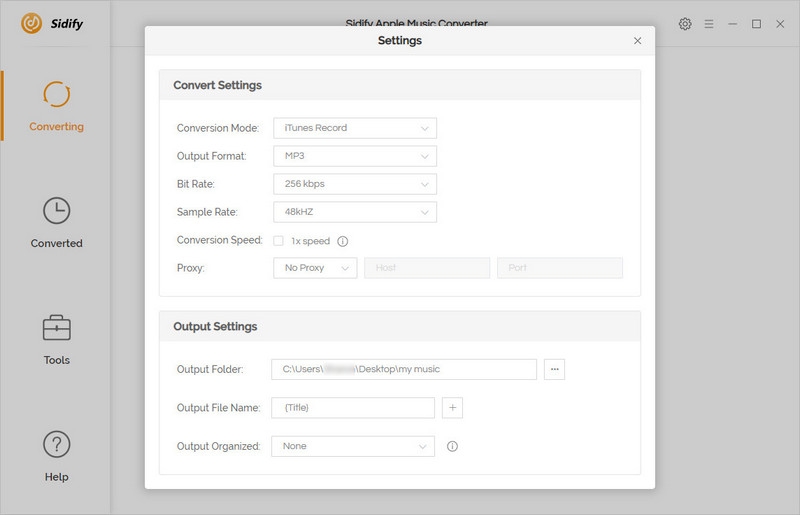Open the Tools toolbox icon
800x515 pixels.
[x=56, y=328]
